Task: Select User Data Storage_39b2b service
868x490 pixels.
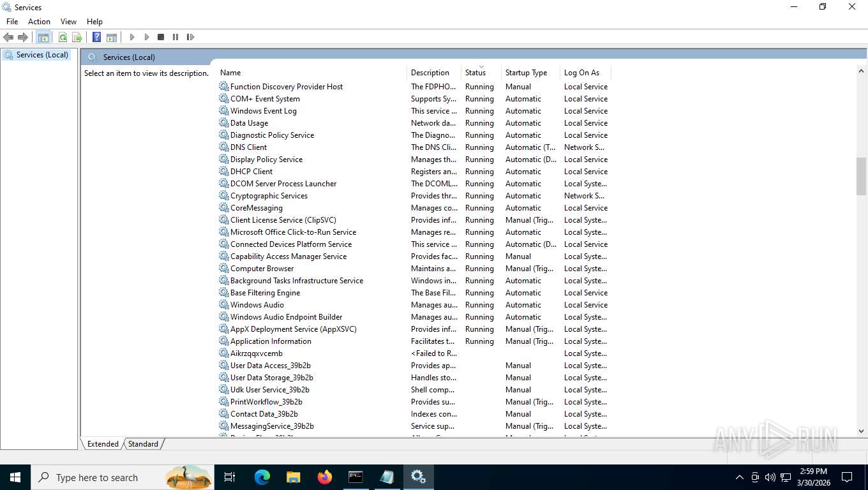Action: [x=414, y=378]
